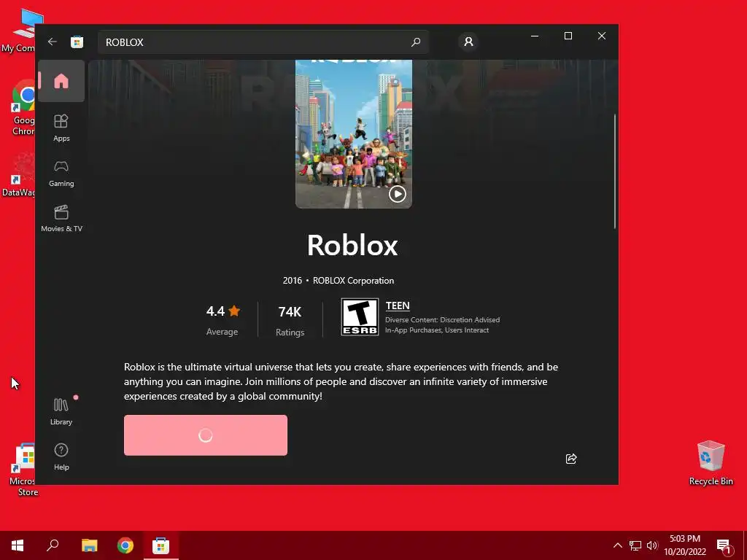Click 'In-App Purchases, Users Interact' text
This screenshot has width=747, height=560.
(x=437, y=330)
